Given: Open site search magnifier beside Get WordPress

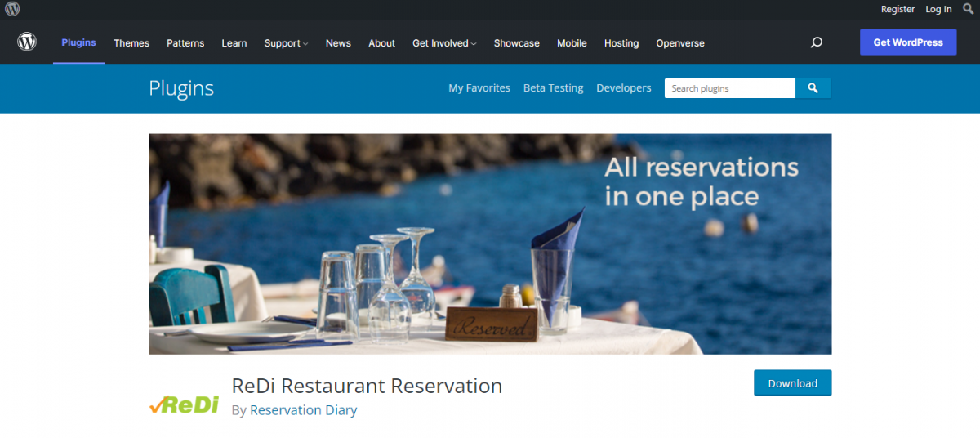Looking at the screenshot, I should pyautogui.click(x=816, y=42).
